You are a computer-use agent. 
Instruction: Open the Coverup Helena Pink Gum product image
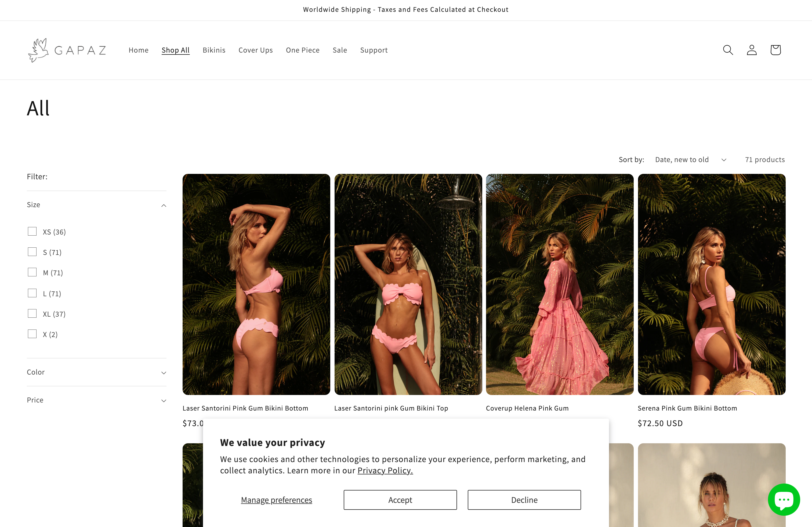pyautogui.click(x=560, y=284)
